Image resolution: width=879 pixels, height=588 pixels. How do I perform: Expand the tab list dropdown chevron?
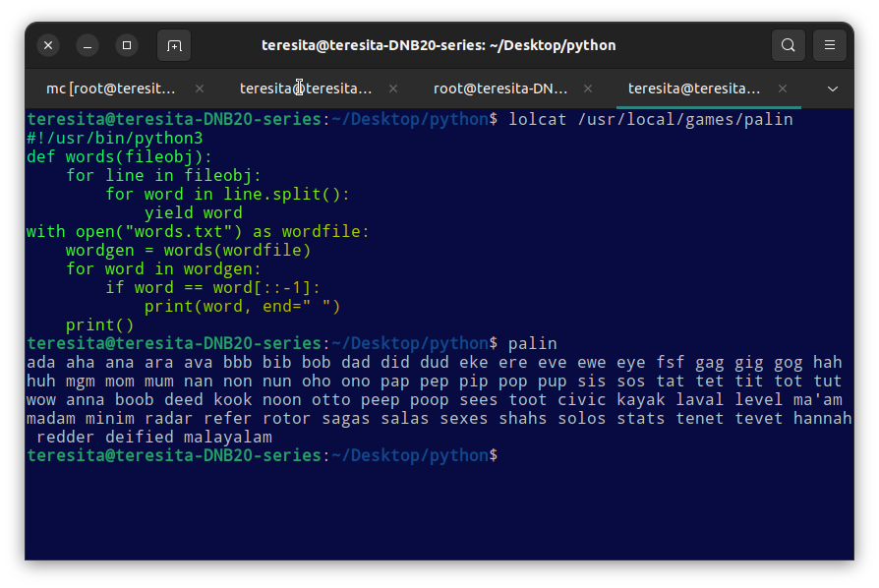pyautogui.click(x=833, y=88)
